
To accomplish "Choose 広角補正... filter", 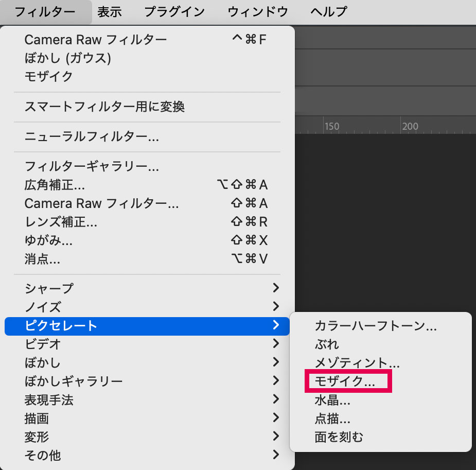I will [147, 185].
